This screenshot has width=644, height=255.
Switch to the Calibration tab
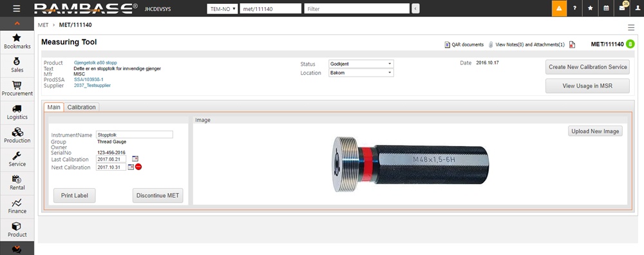[81, 107]
